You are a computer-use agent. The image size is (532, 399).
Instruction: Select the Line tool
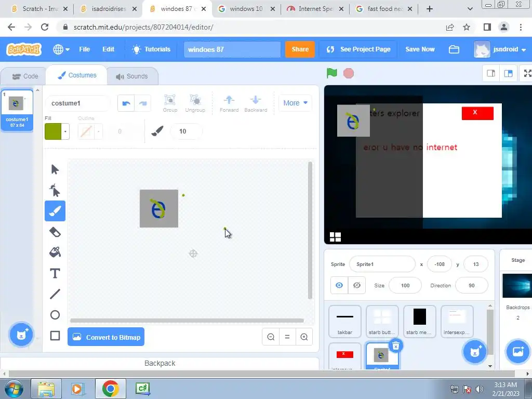pos(55,294)
